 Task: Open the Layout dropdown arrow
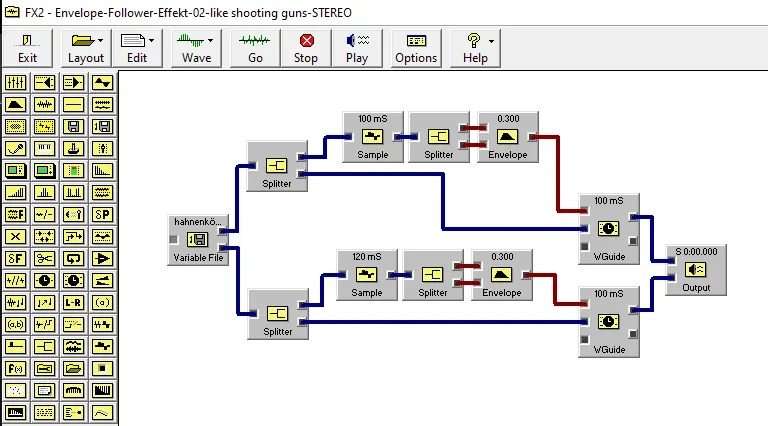pos(100,41)
